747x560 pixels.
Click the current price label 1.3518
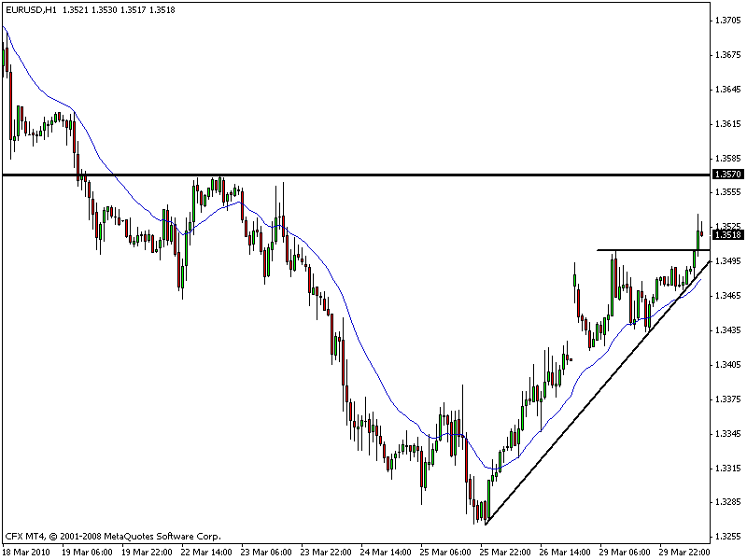[x=726, y=236]
